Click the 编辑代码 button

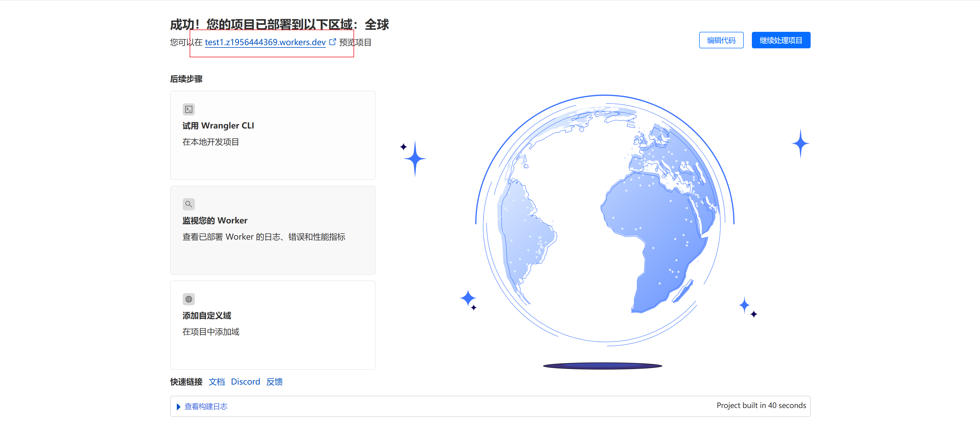[x=721, y=40]
